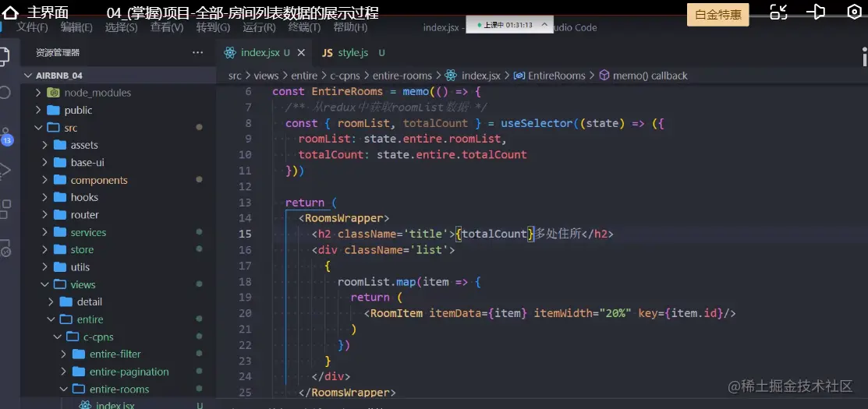Collapse the entire-rooms folder
Image resolution: width=868 pixels, height=409 pixels.
click(63, 389)
